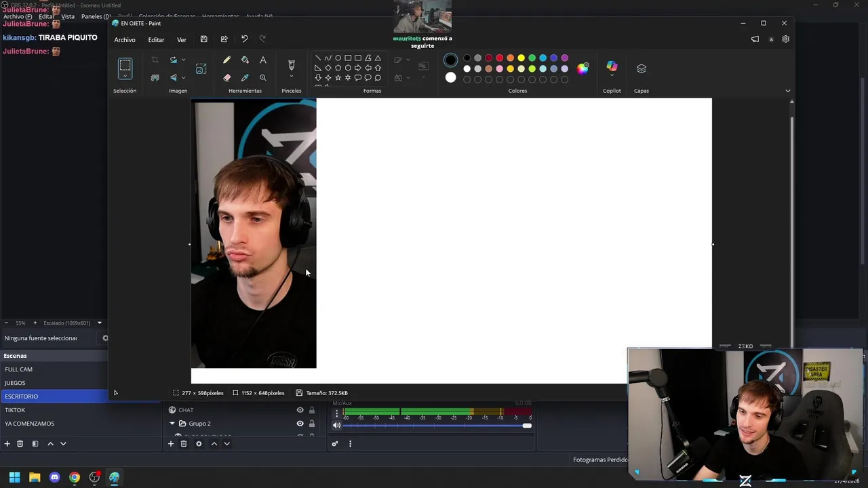Open the Edit colors wheel

pyautogui.click(x=583, y=68)
